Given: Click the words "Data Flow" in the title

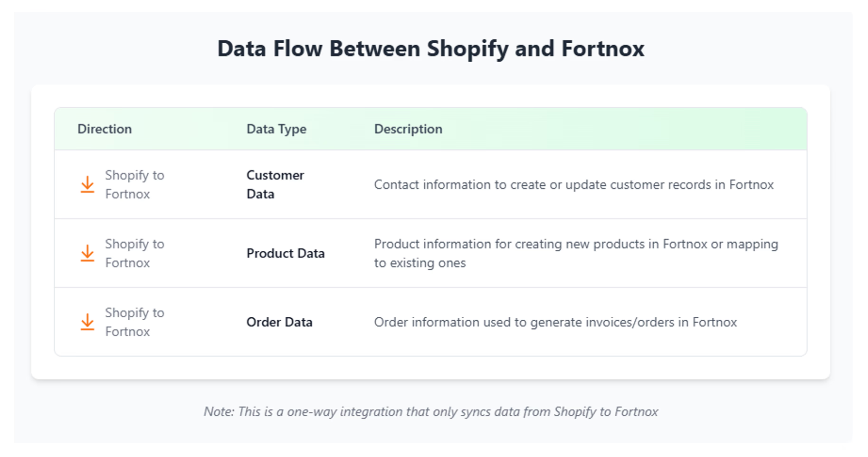Looking at the screenshot, I should click(x=270, y=48).
